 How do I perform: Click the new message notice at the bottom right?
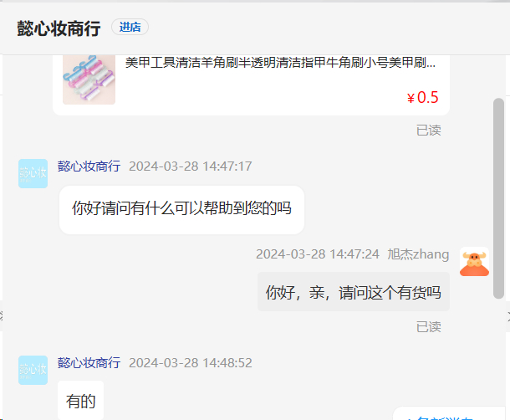pos(451,414)
